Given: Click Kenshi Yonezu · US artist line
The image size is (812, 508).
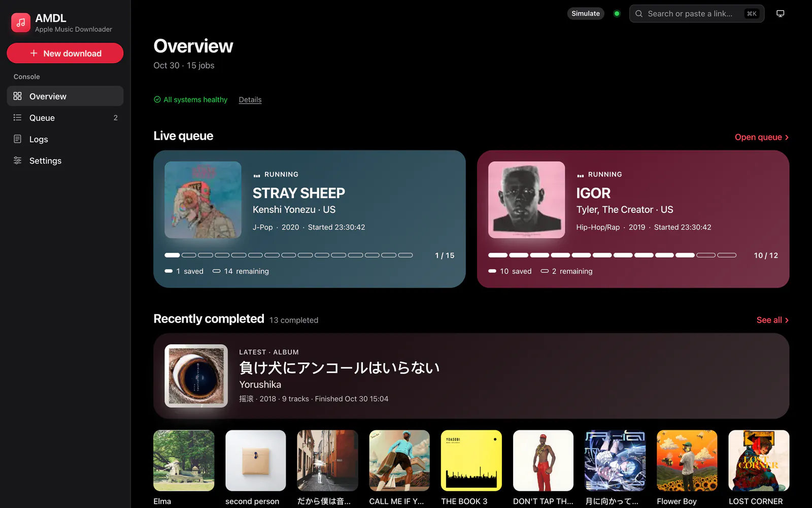Looking at the screenshot, I should pyautogui.click(x=294, y=209).
